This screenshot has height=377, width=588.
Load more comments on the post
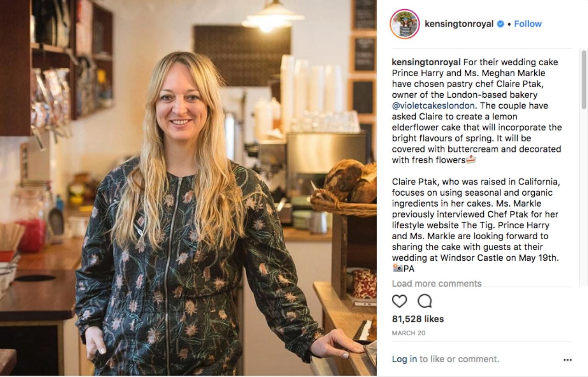coord(437,283)
